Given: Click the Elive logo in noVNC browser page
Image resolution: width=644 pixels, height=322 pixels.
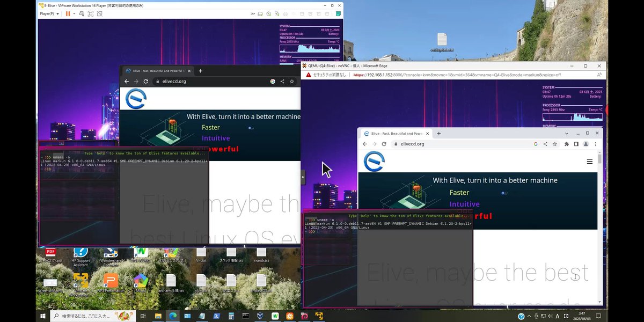Looking at the screenshot, I should click(x=374, y=162).
